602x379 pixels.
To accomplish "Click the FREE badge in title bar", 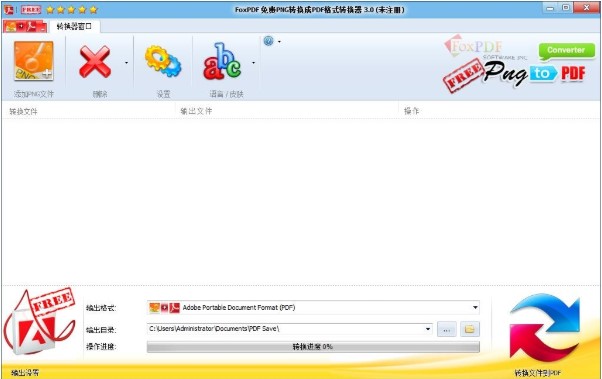I will tap(31, 9).
